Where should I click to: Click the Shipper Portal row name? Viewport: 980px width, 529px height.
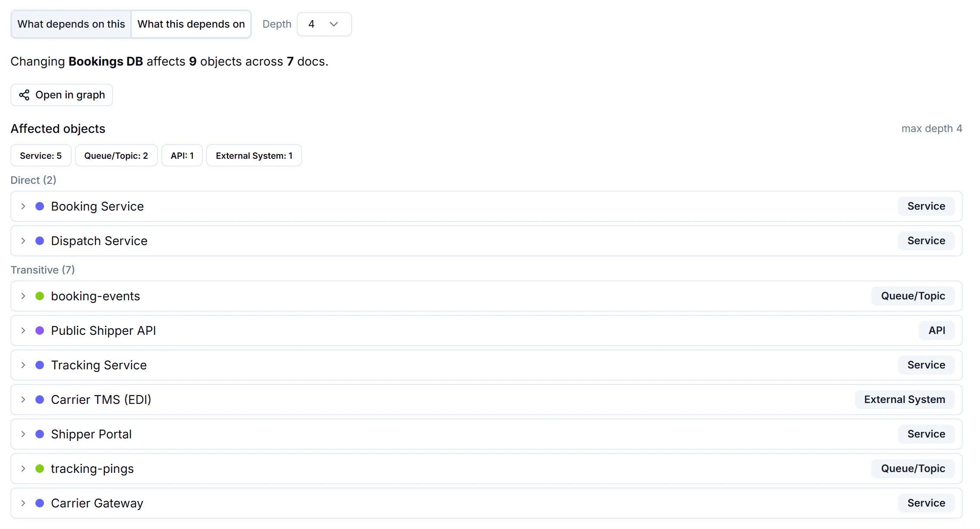click(x=91, y=434)
